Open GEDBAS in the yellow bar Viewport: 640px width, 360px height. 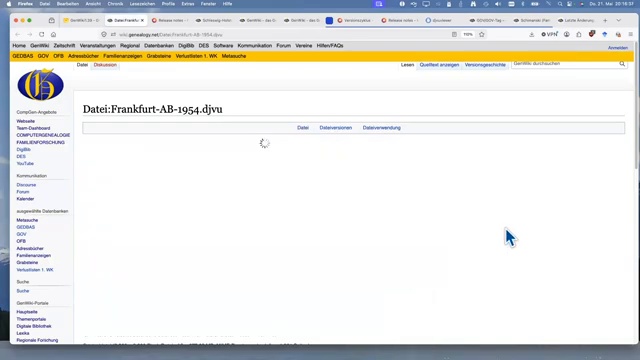(x=23, y=56)
